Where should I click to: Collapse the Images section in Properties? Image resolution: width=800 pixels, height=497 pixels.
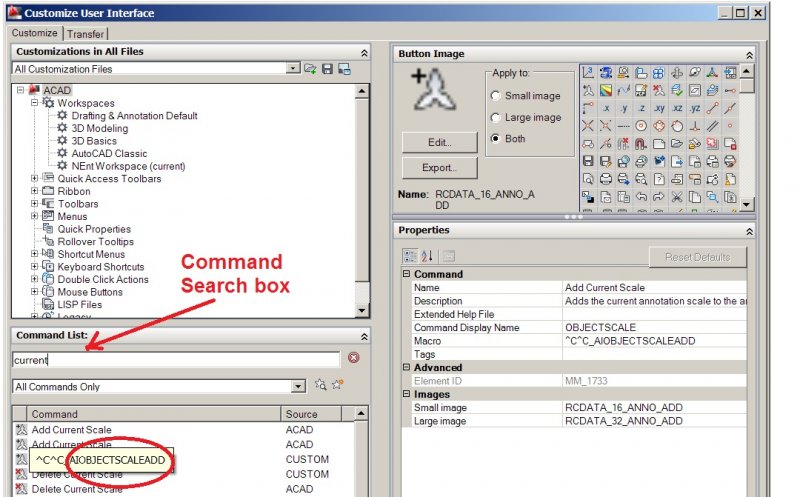pyautogui.click(x=407, y=394)
